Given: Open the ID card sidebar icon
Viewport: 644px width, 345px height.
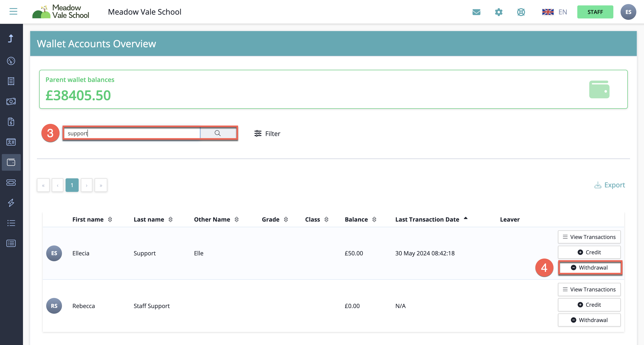Looking at the screenshot, I should [x=11, y=142].
